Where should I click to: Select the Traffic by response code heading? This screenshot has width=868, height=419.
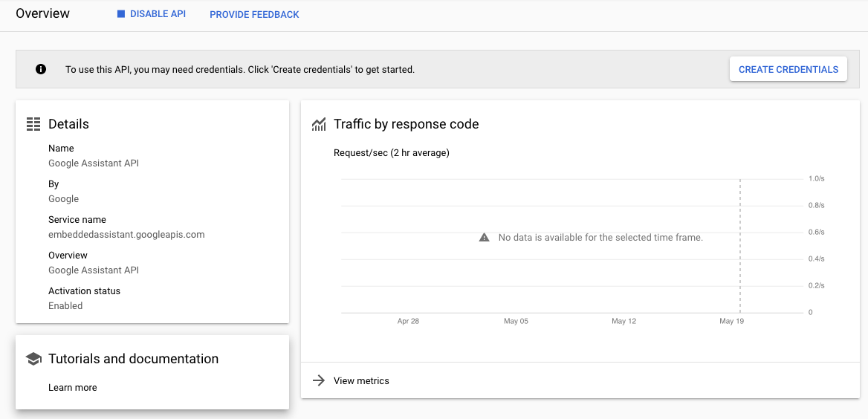point(407,124)
